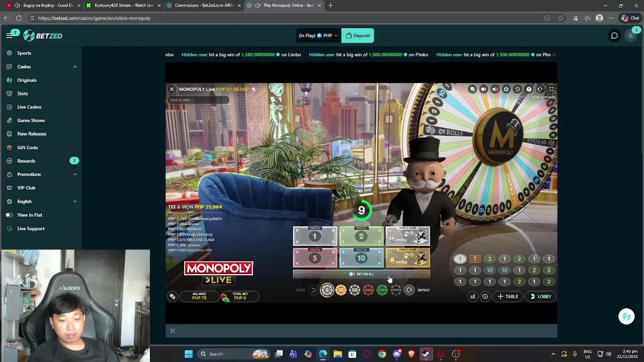Open the site chat bubble icon in header
Screen dimensions: 644x362
coord(614,36)
